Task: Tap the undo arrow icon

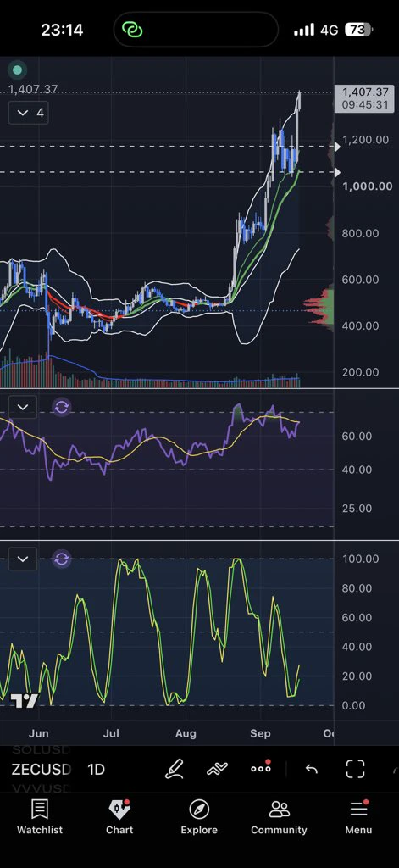Action: coord(312,769)
